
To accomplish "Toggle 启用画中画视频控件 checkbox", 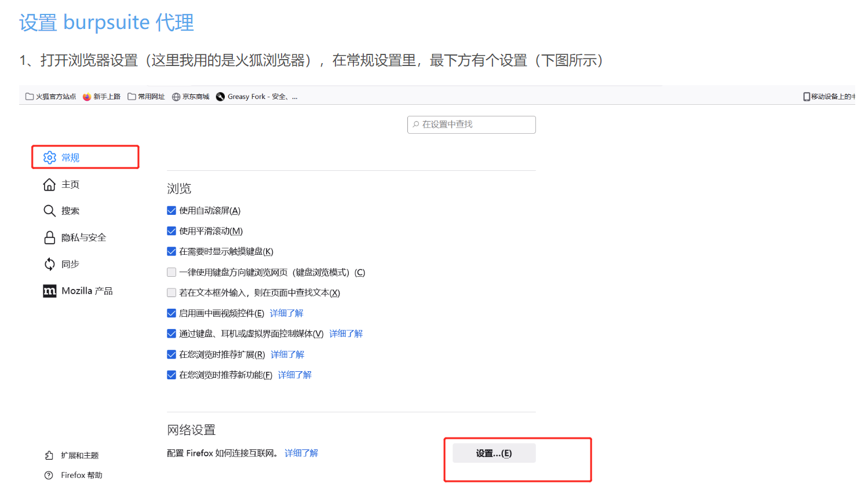I will tap(172, 313).
